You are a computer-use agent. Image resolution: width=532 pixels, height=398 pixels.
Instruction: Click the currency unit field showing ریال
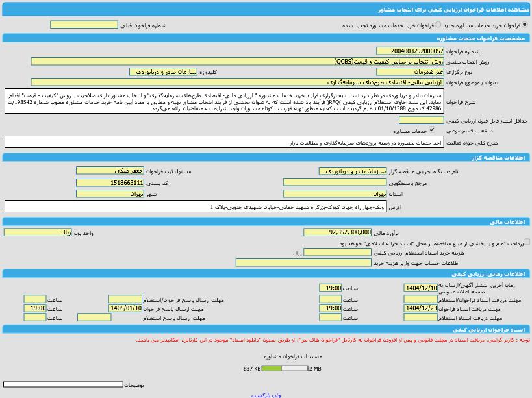pyautogui.click(x=38, y=232)
